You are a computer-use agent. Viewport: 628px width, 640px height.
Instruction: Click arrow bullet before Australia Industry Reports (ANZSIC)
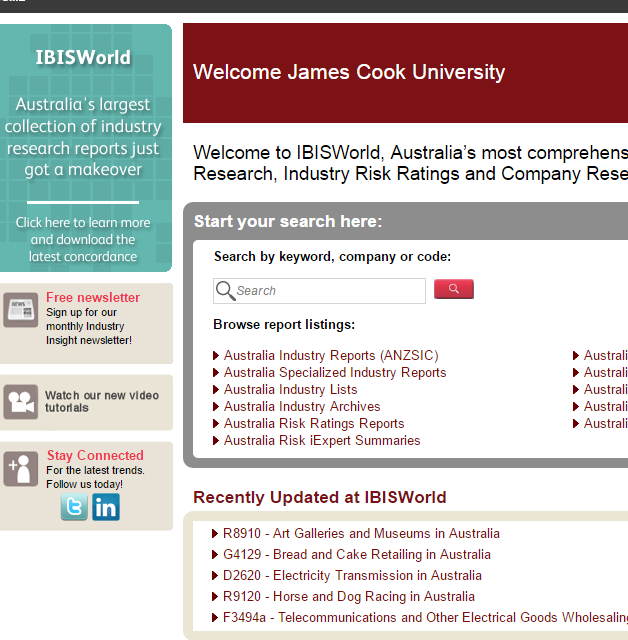click(x=216, y=356)
